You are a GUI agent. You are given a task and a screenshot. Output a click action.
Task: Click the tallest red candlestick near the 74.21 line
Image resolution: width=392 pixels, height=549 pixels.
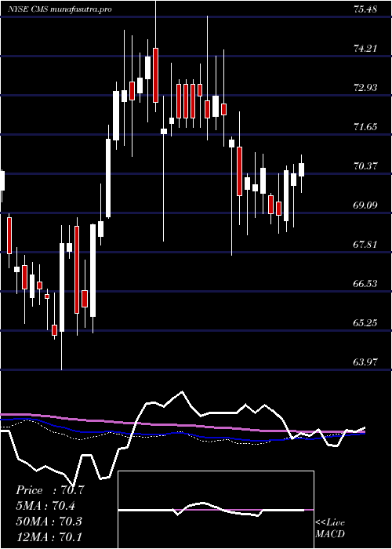click(x=155, y=75)
